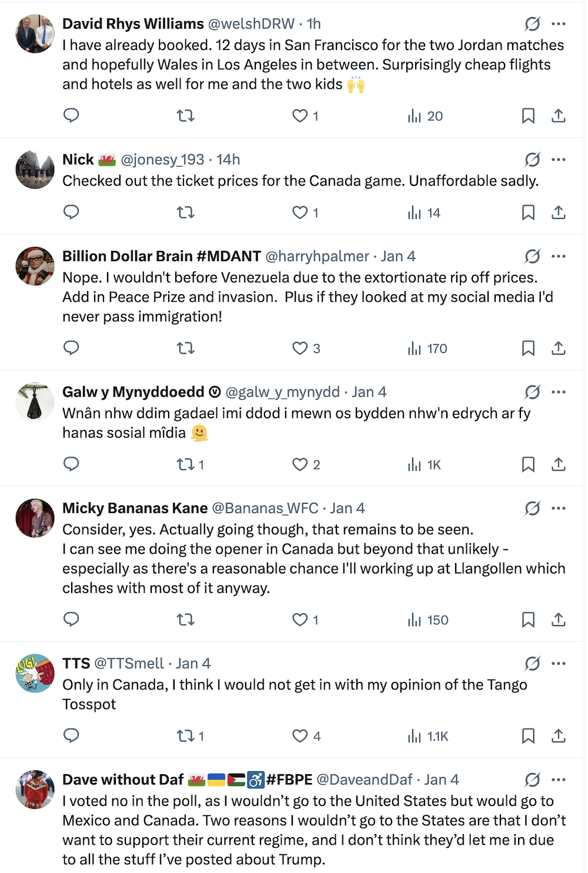Open more options on Dave without Daf's tweet
This screenshot has width=588, height=873.
[559, 779]
